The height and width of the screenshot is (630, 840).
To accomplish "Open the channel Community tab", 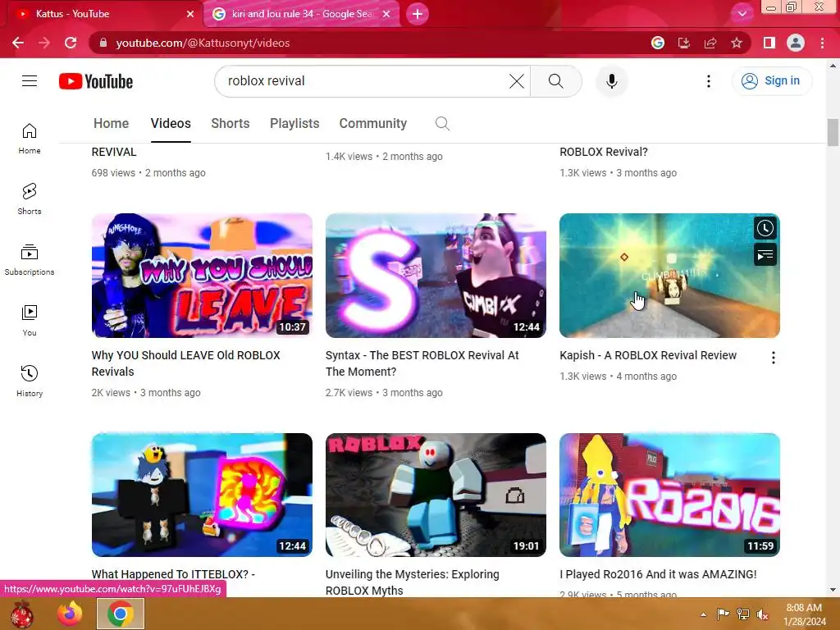I will (373, 124).
